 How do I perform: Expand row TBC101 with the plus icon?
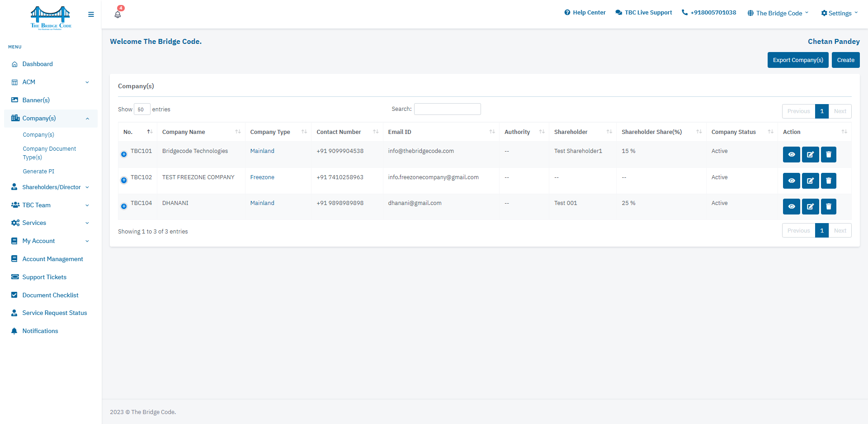[124, 154]
